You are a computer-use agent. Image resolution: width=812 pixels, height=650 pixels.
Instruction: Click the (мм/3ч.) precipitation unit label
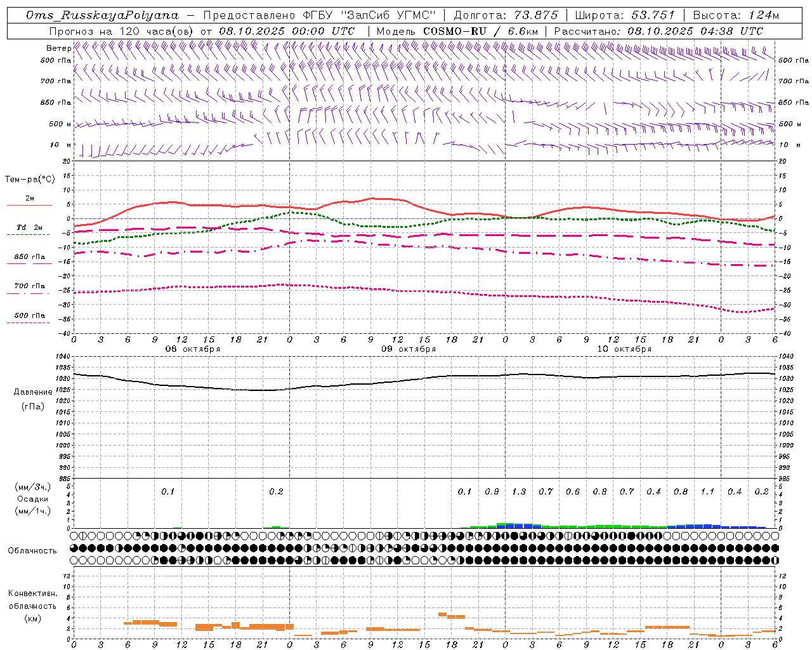(33, 487)
